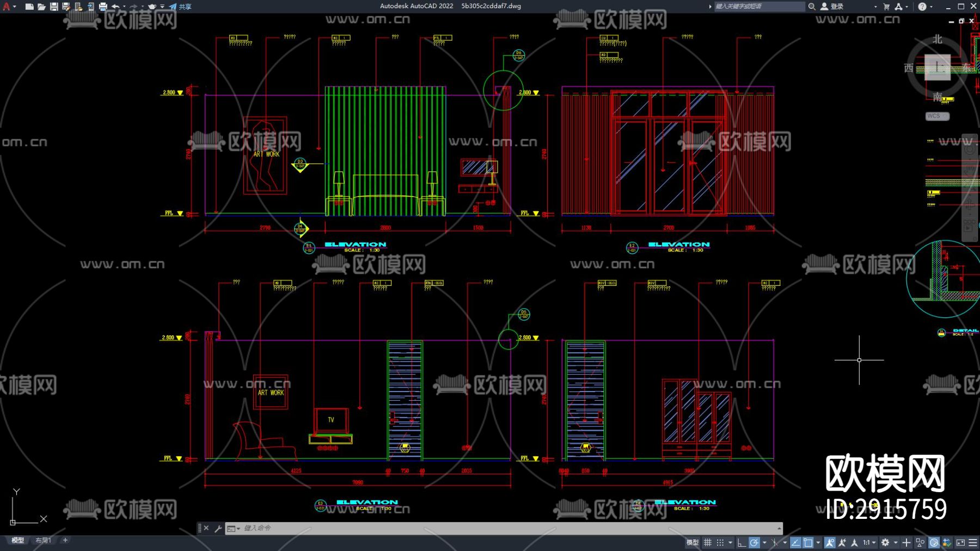Open the workspace switching gear icon
This screenshot has height=551, width=980.
pos(885,542)
